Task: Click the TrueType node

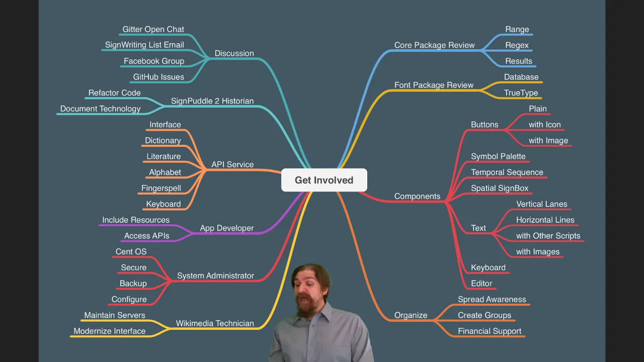Action: click(x=521, y=93)
